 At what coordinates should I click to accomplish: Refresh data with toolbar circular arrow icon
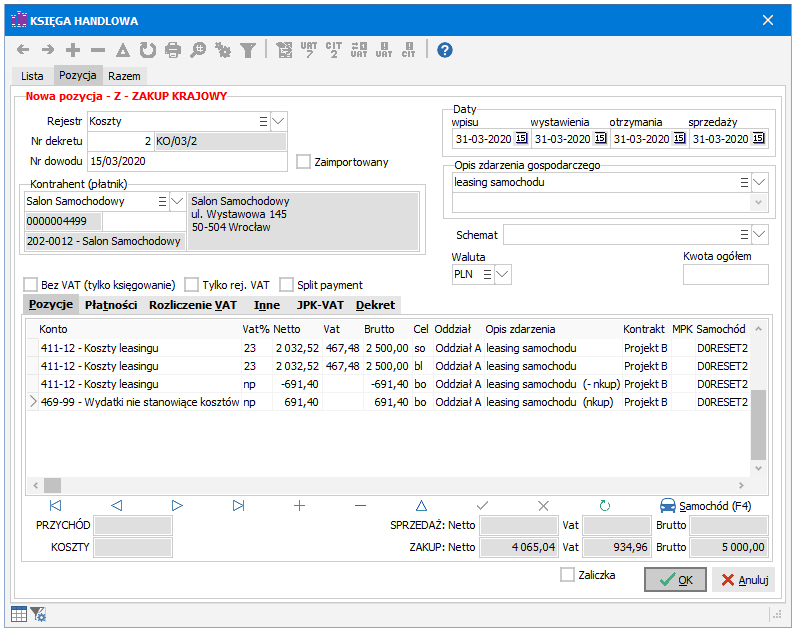pos(148,50)
